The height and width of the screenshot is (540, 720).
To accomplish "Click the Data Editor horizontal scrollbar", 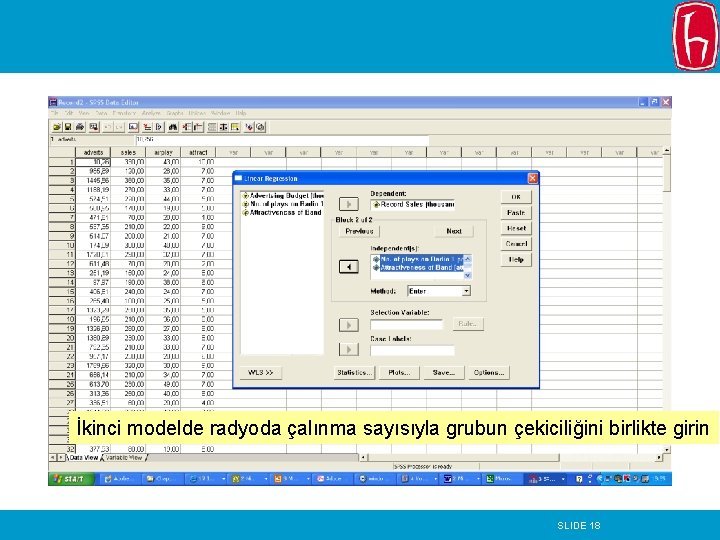I will pyautogui.click(x=512, y=457).
